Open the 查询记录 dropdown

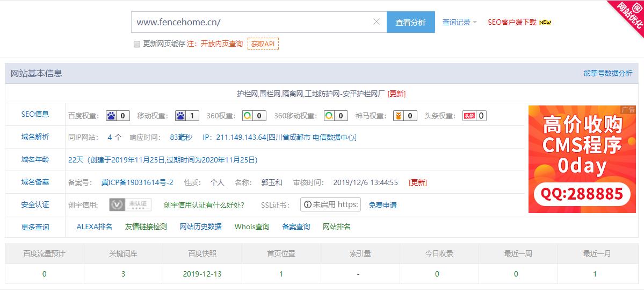click(460, 22)
